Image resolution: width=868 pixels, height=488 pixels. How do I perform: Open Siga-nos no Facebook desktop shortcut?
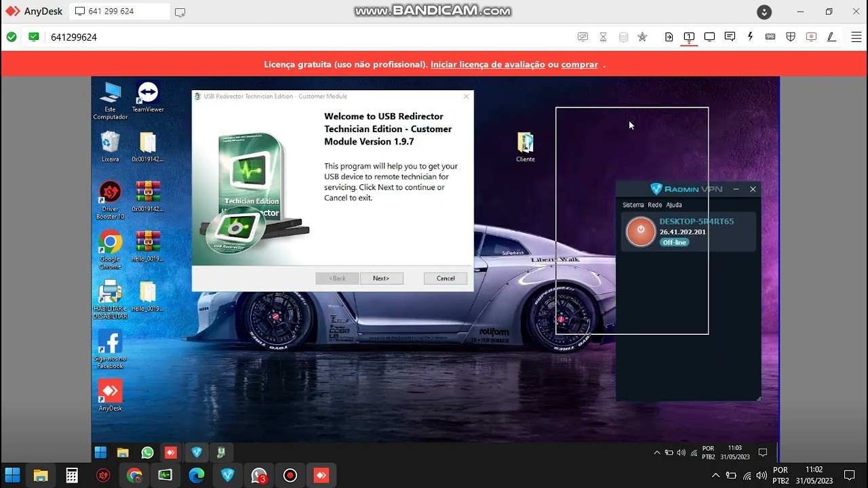tap(110, 350)
